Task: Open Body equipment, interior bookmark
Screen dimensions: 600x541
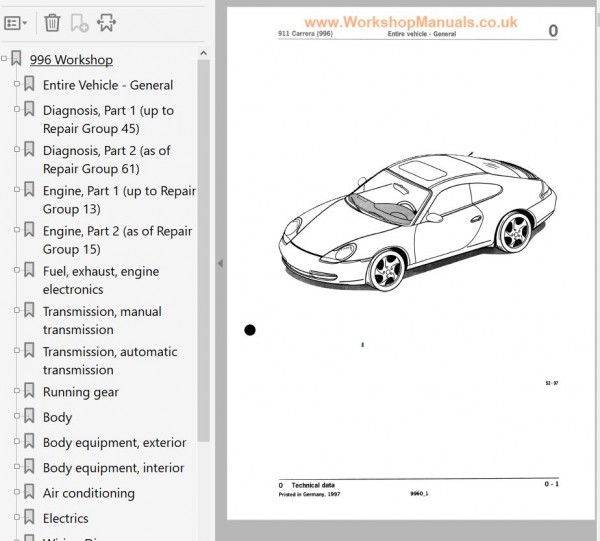Action: (114, 468)
